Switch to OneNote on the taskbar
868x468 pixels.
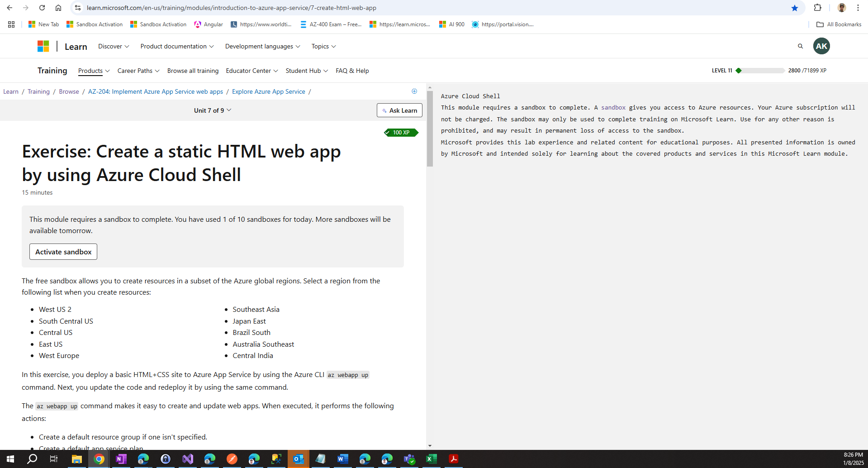121,459
